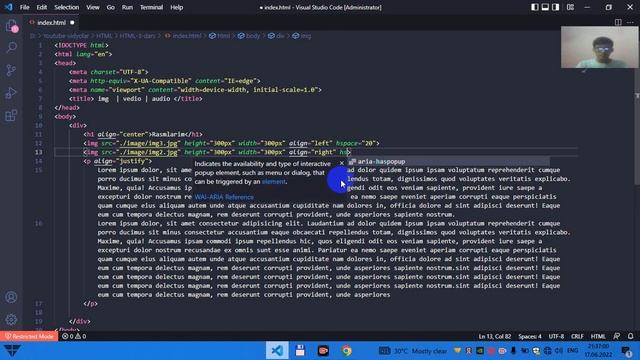Click the Ln 13, Col 82 status entry

[x=495, y=336]
